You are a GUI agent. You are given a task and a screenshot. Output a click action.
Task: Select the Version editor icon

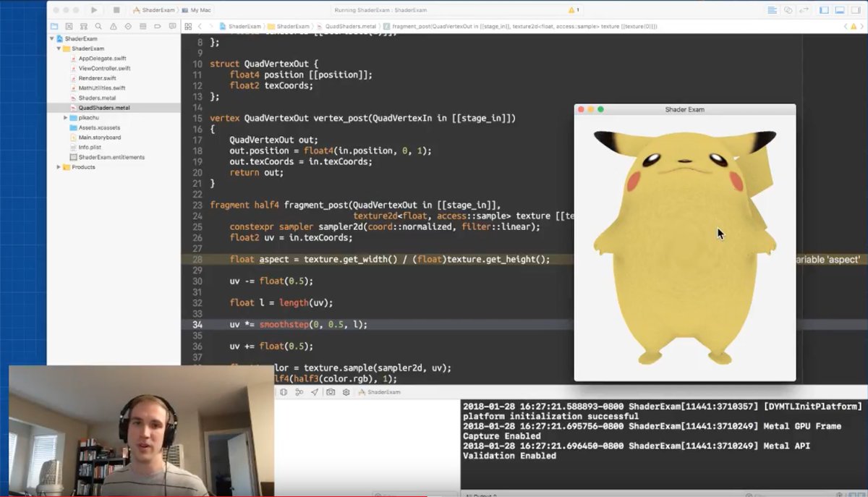803,10
